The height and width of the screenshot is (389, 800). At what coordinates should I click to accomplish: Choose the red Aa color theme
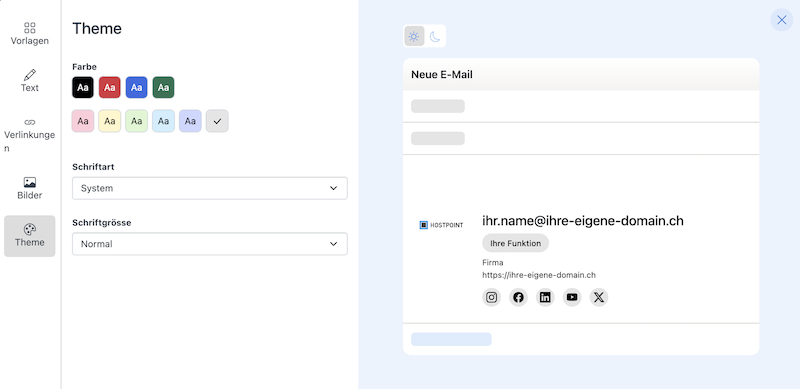(110, 87)
